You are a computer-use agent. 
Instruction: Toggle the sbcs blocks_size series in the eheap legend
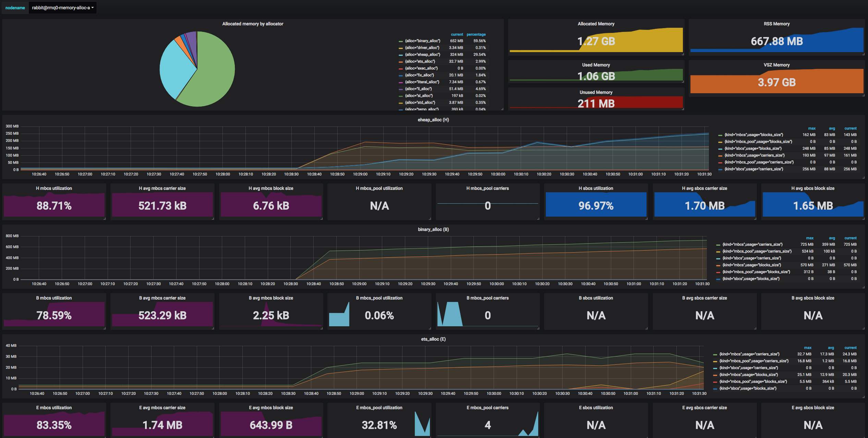(753, 148)
